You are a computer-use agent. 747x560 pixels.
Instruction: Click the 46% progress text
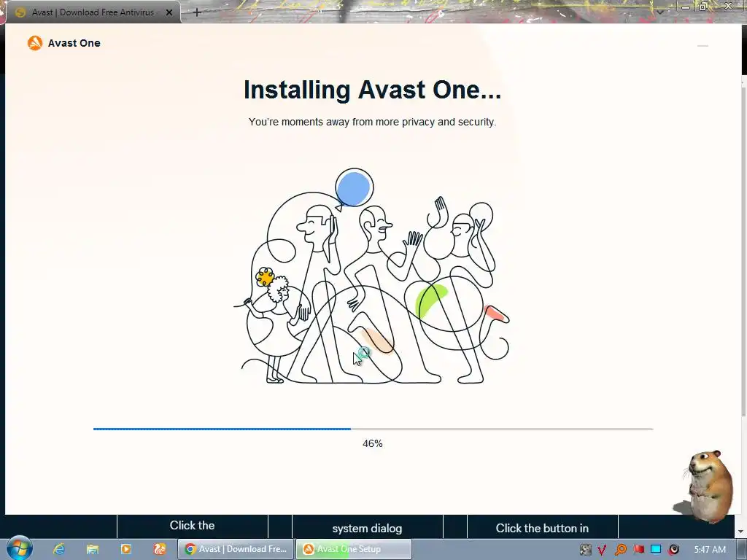pos(373,443)
